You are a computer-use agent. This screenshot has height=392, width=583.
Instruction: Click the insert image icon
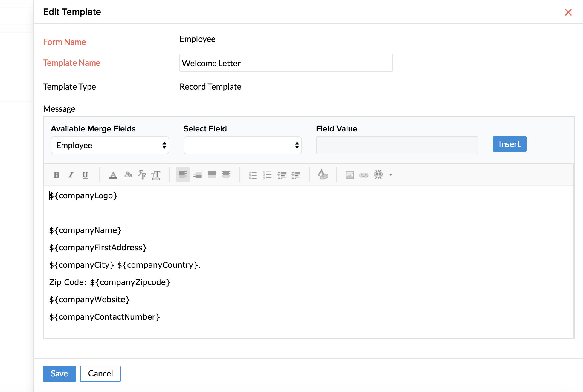(350, 175)
